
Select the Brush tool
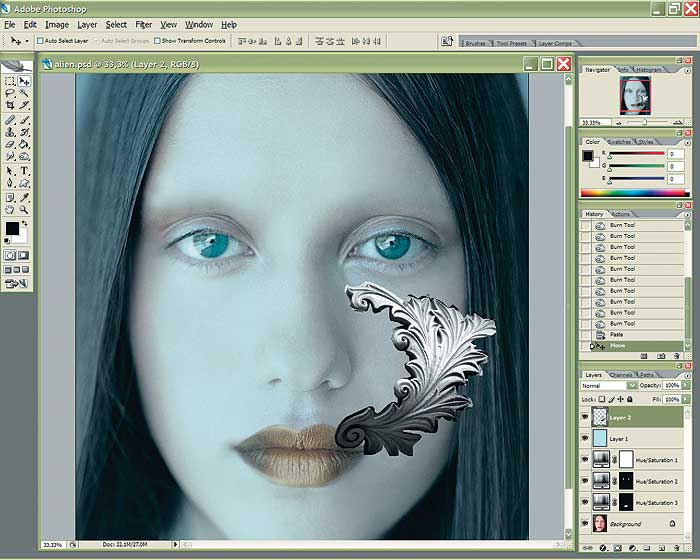click(24, 120)
